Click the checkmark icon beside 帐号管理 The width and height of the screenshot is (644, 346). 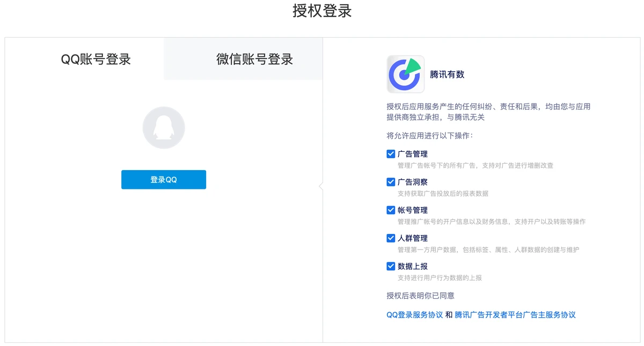click(x=391, y=210)
